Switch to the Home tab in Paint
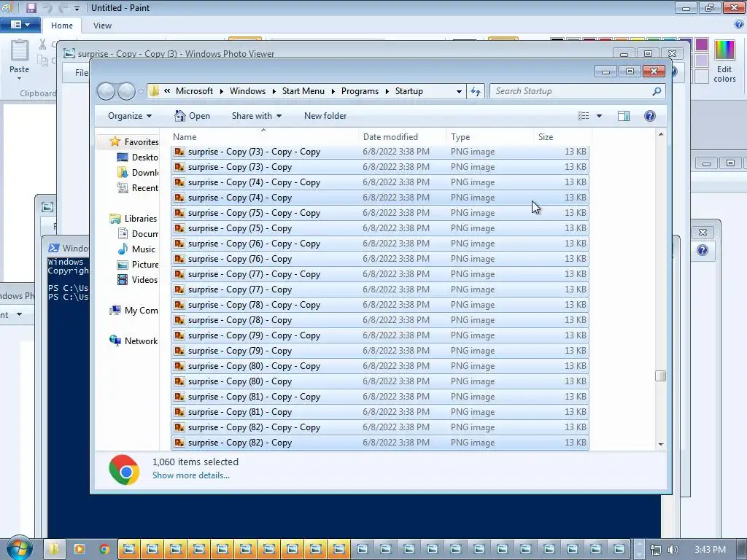Image resolution: width=747 pixels, height=560 pixels. pos(62,26)
